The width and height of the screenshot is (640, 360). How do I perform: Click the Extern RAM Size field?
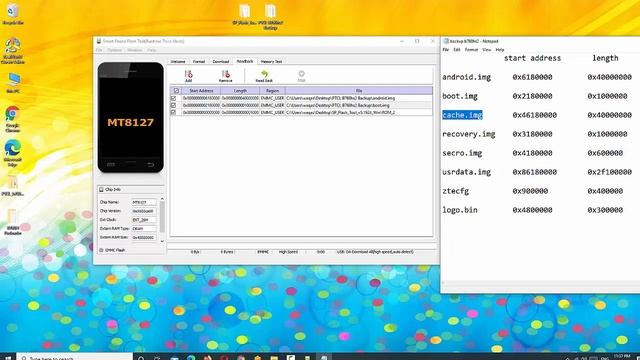pos(143,238)
